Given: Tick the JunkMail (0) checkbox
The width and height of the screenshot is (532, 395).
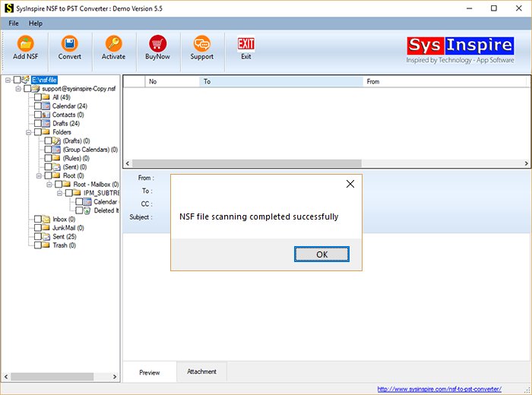Looking at the screenshot, I should click(38, 228).
